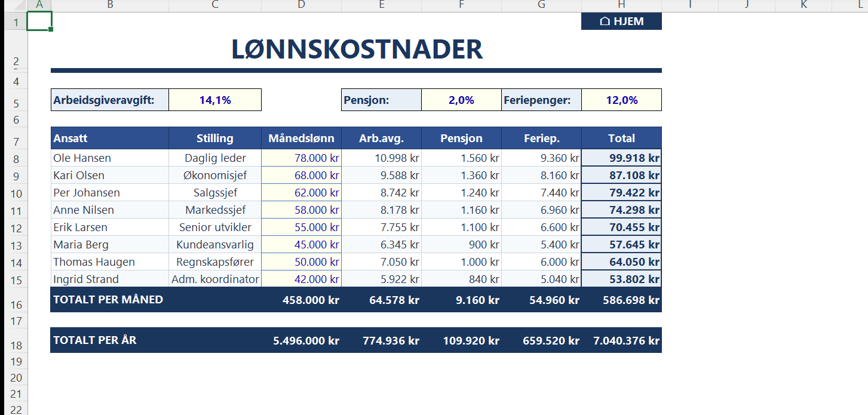The height and width of the screenshot is (415, 868).
Task: Click the Arbeidsgiveravgift 14,1% input cell
Action: [215, 100]
